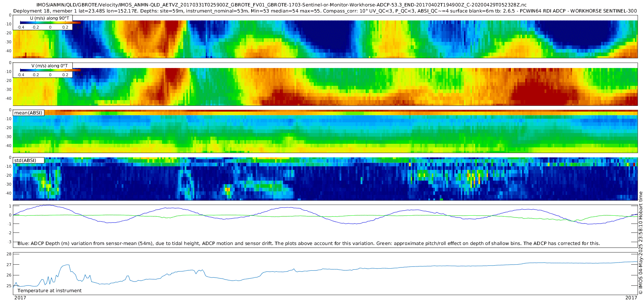Click the '26' tick on the temperature axis
Screen dimensions: 644x304
tap(9, 275)
